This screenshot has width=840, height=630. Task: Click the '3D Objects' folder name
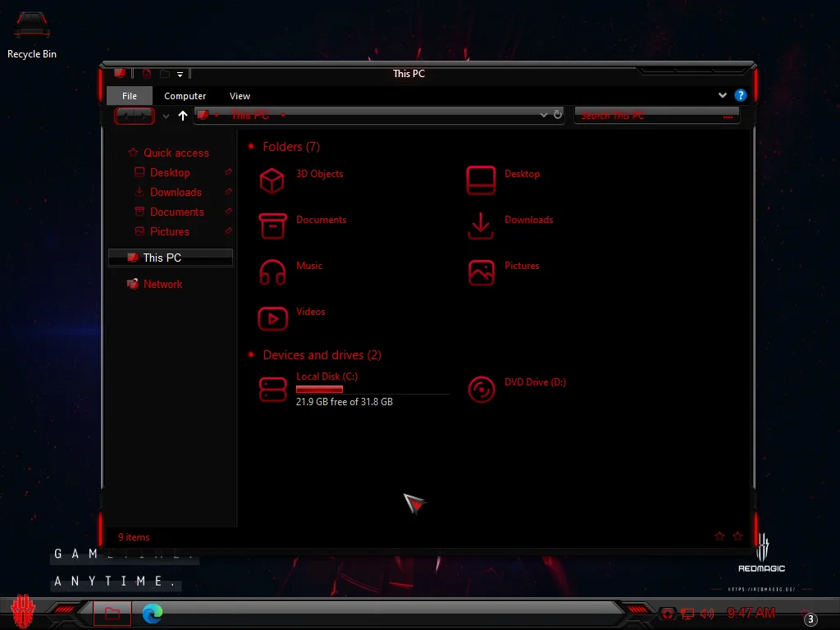pyautogui.click(x=320, y=174)
